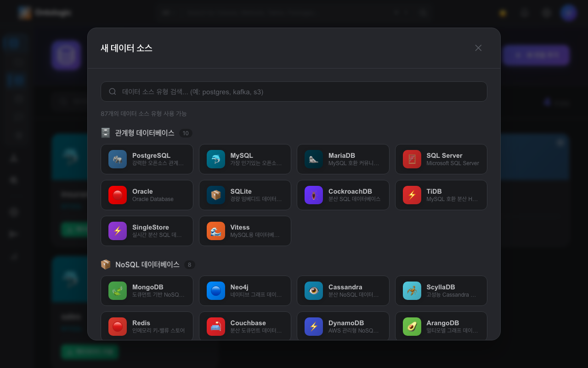Select the Redis card

[147, 326]
